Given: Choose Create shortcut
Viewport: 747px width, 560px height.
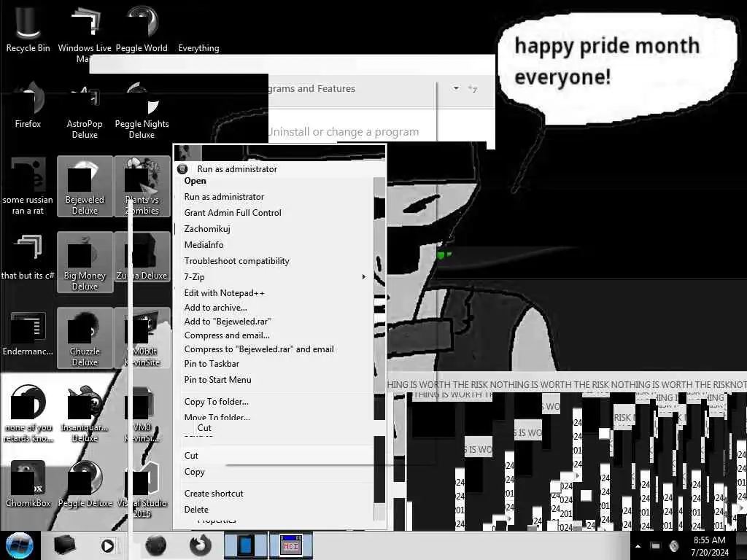Looking at the screenshot, I should [275, 494].
